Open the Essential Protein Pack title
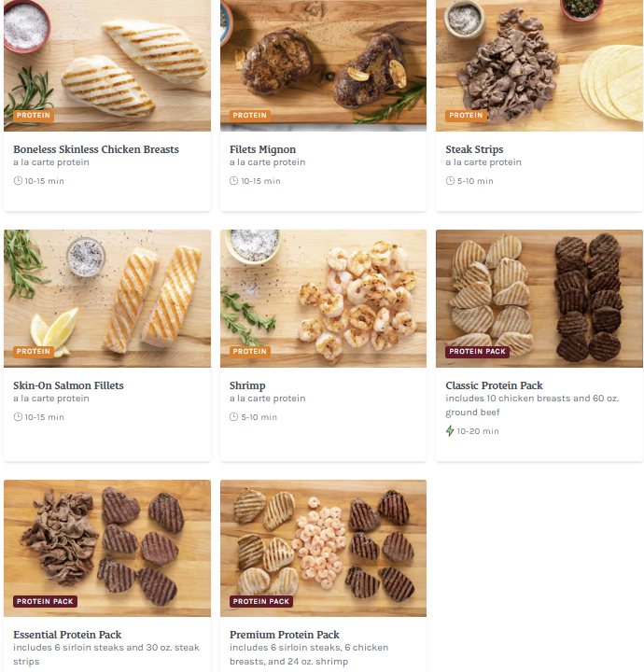644x672 pixels. point(67,635)
